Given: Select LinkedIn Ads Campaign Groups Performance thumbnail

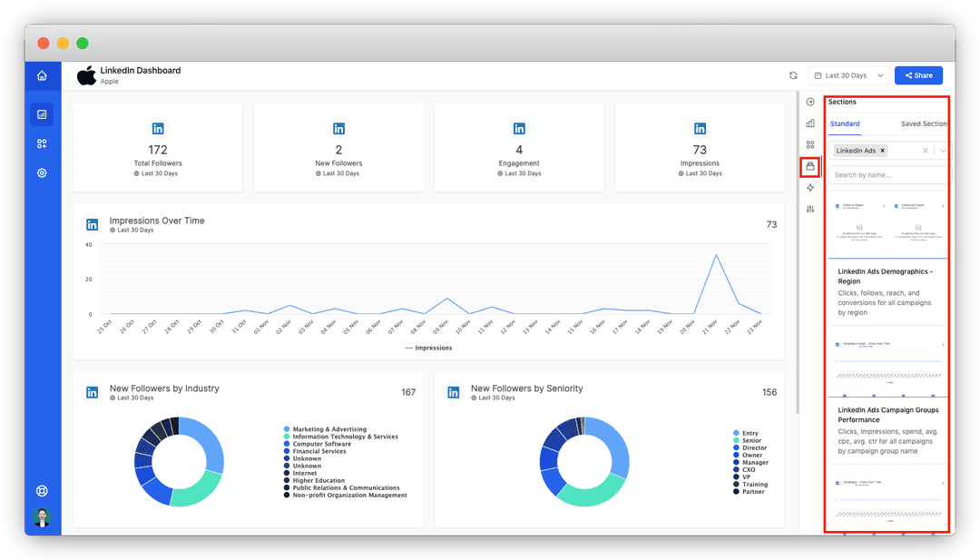Looking at the screenshot, I should (887, 366).
